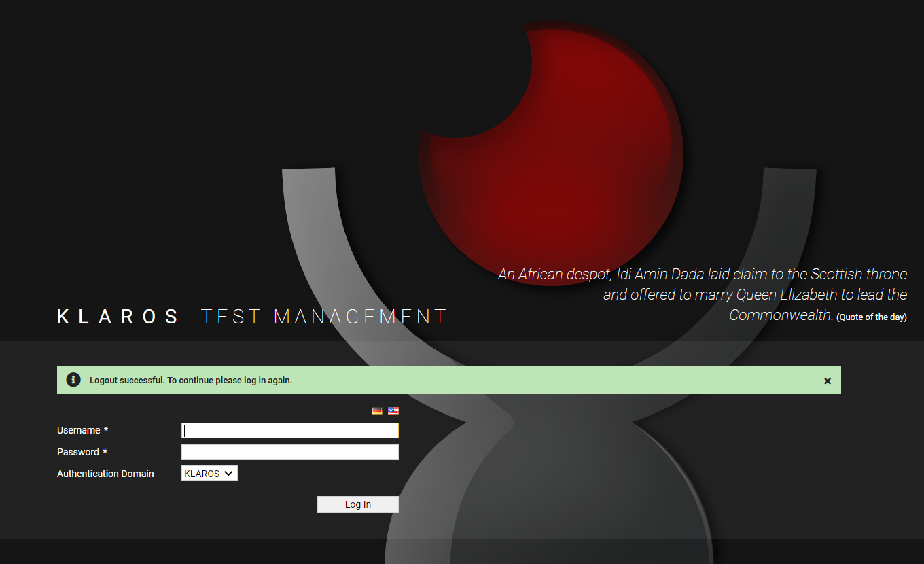Click the Authentication Domain label
This screenshot has height=564, width=924.
coord(105,473)
